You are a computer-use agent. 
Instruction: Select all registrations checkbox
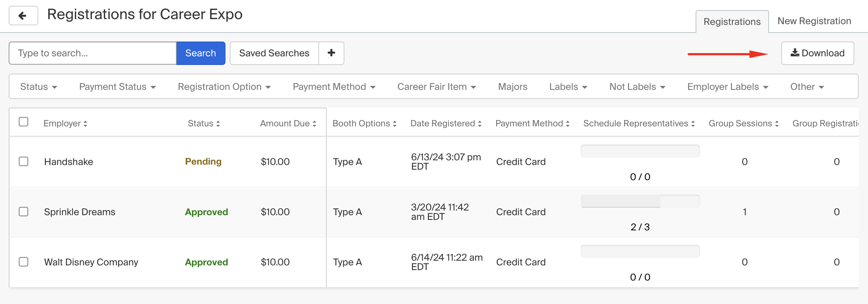[23, 122]
